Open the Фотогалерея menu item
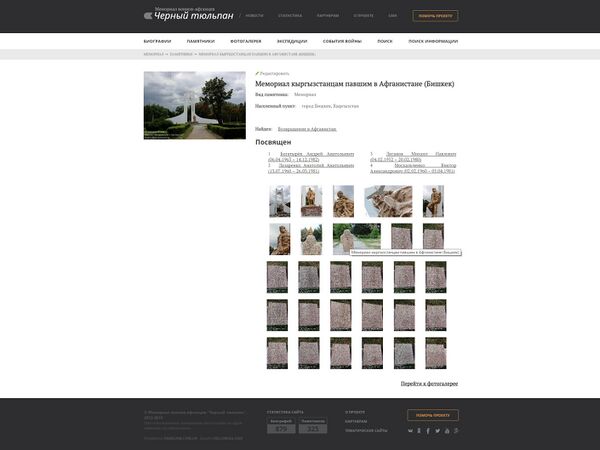600x450 pixels. [246, 41]
